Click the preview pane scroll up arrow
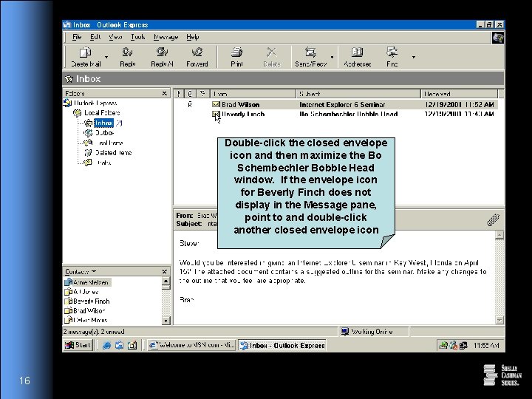 (499, 235)
